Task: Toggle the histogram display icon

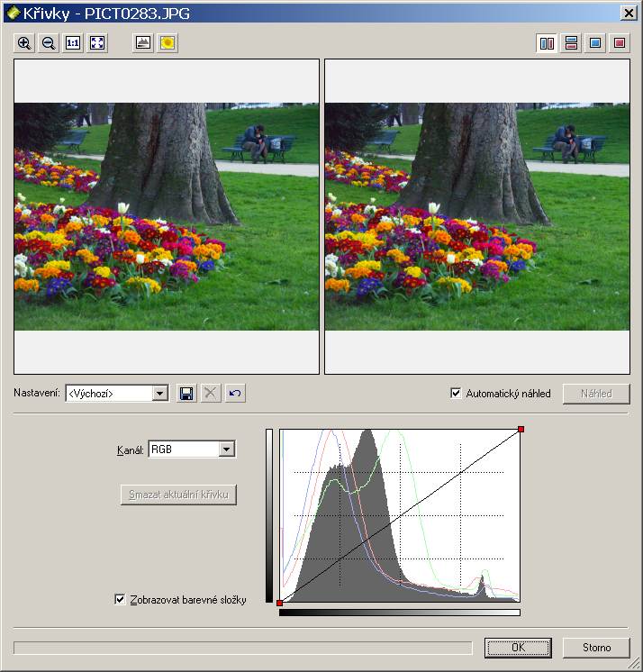Action: pos(142,43)
